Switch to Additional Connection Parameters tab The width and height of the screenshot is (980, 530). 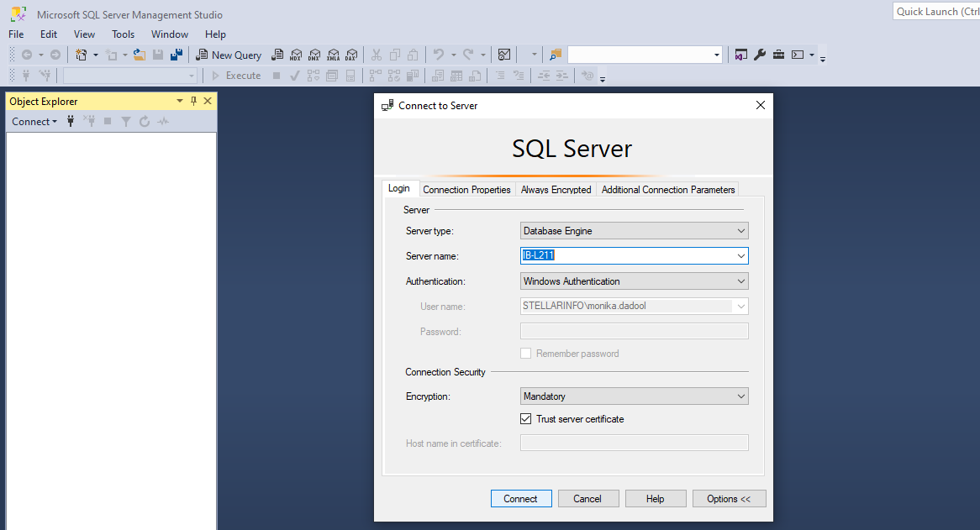tap(668, 190)
